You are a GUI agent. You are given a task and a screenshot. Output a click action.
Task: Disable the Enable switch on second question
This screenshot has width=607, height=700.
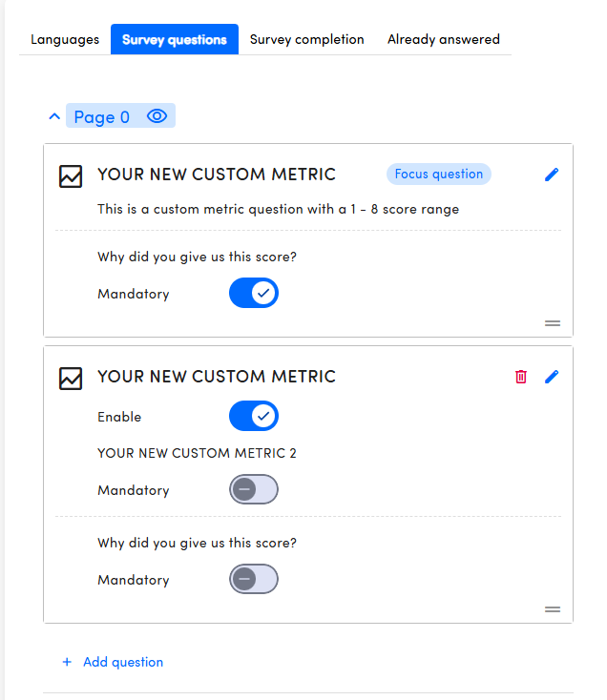254,417
